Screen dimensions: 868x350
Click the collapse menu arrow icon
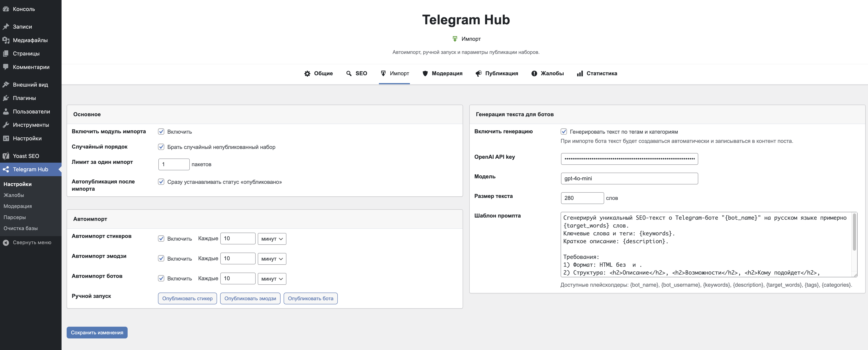point(6,243)
